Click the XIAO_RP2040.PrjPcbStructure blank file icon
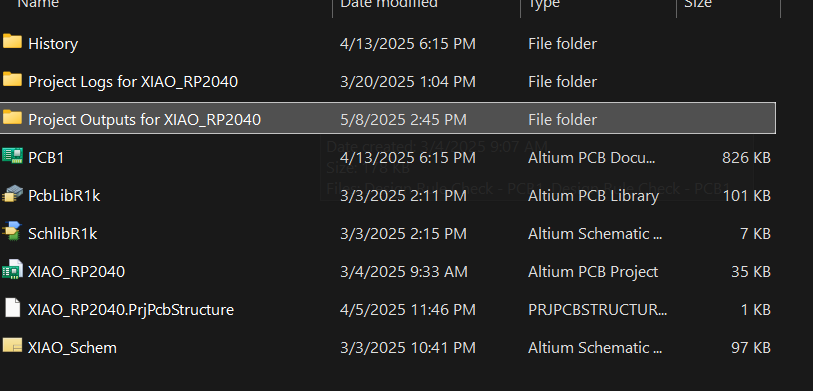The height and width of the screenshot is (391, 813). [x=12, y=308]
